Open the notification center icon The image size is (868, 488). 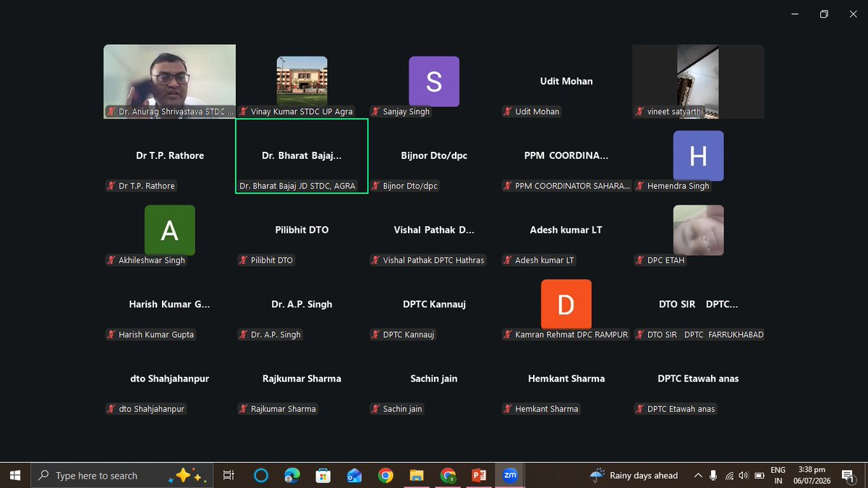(849, 475)
